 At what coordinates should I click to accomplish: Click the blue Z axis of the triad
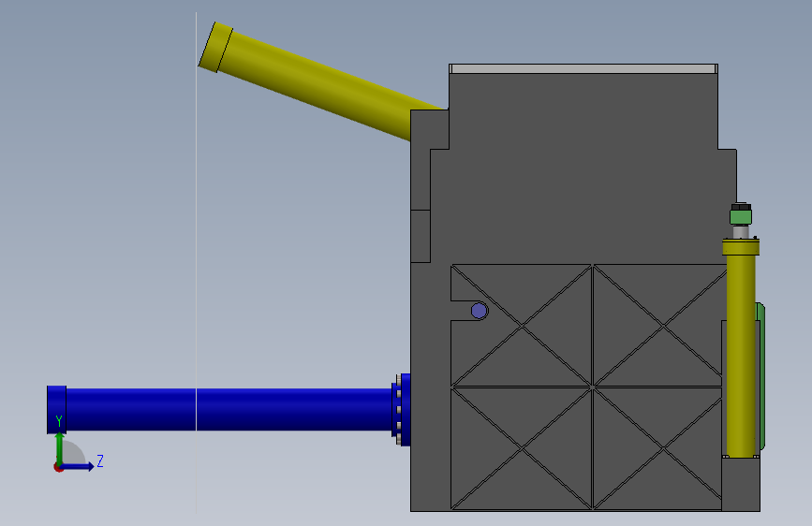click(78, 466)
